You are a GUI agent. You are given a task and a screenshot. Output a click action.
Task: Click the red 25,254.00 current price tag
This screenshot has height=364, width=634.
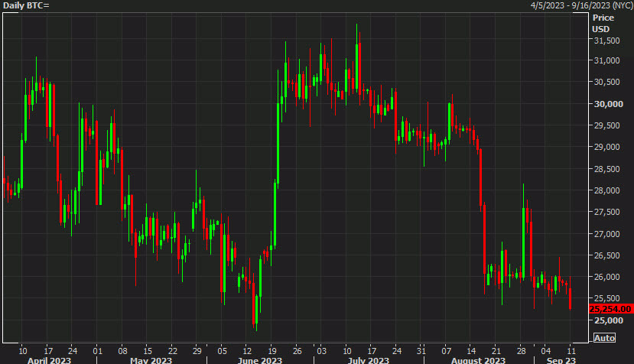(610, 309)
